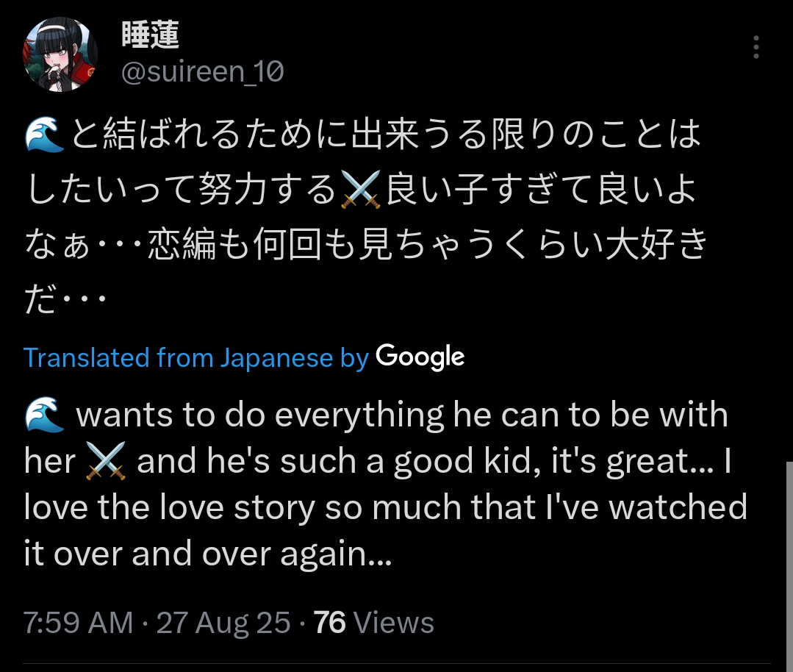Click the crossed swords emoji in the Japanese text
The image size is (793, 672).
coord(361,189)
